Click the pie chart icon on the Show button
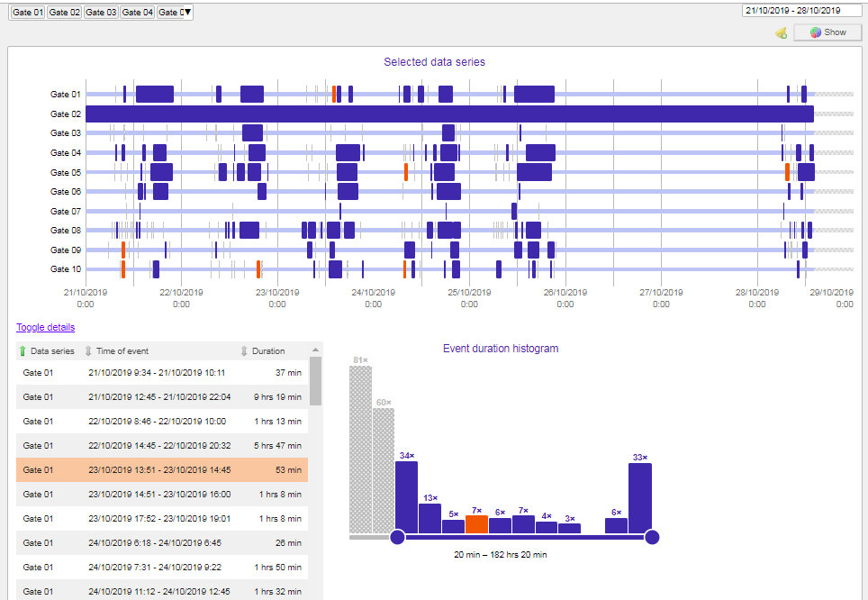This screenshot has height=600, width=868. point(815,32)
